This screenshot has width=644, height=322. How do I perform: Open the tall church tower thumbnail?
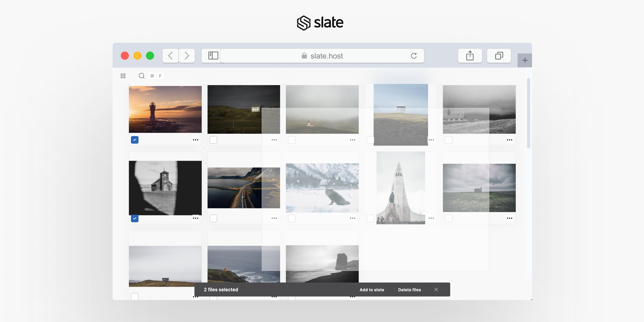tap(401, 188)
